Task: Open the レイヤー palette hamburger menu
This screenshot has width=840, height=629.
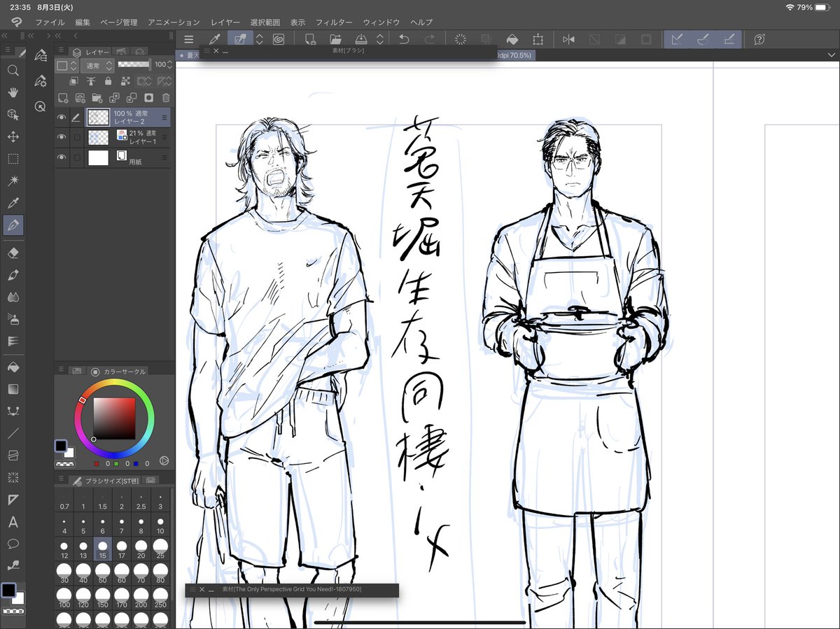Action: tap(62, 50)
